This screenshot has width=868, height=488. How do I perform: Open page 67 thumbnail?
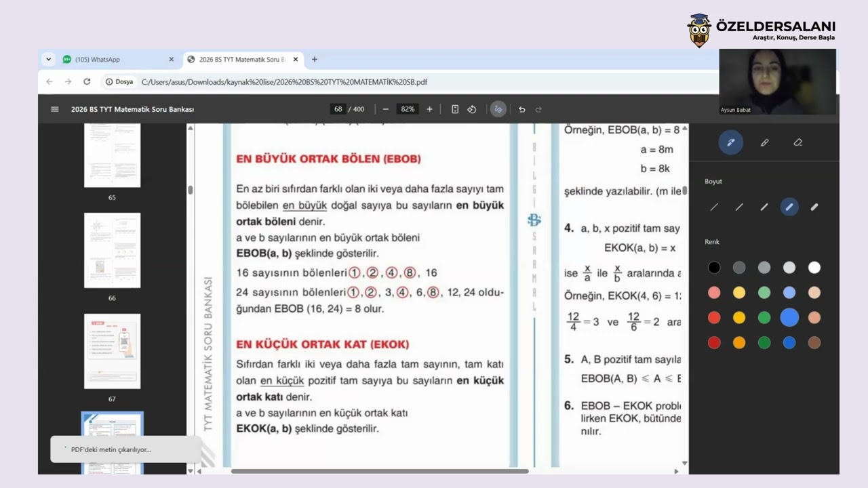tap(112, 351)
